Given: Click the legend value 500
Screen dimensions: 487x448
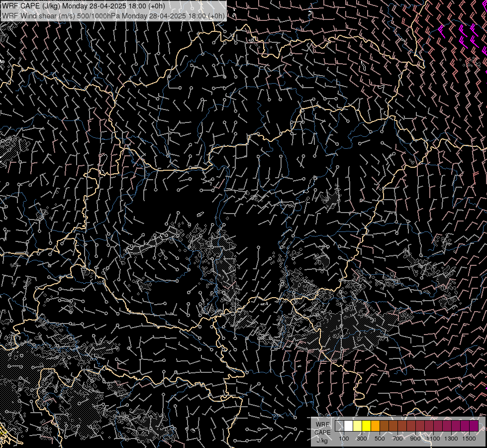Looking at the screenshot, I should click(x=380, y=439).
